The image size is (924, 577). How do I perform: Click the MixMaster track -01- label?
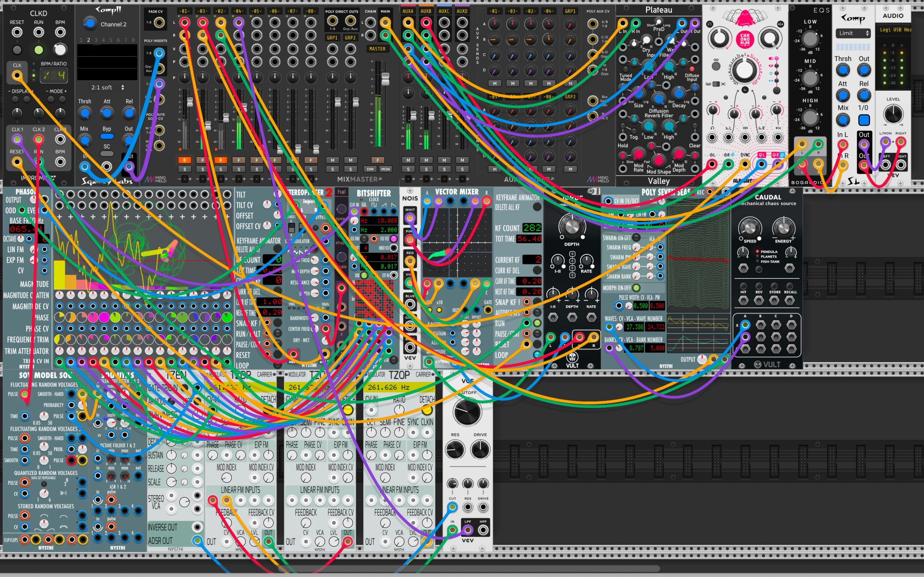point(184,11)
